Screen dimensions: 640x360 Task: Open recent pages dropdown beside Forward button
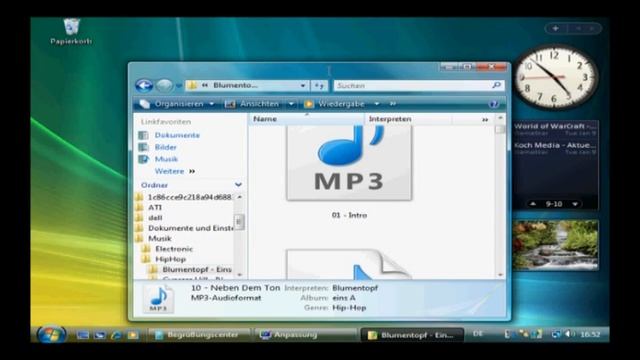point(179,86)
